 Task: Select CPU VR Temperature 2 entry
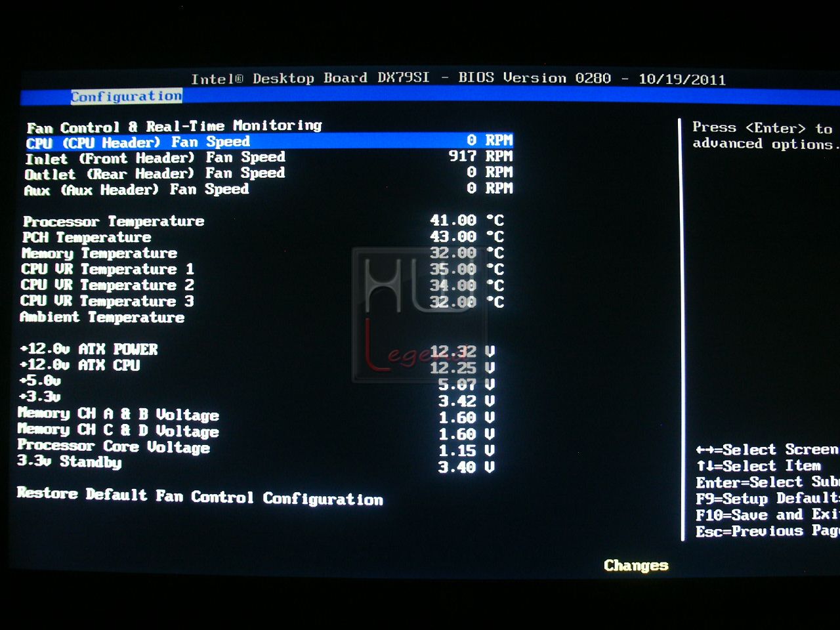pyautogui.click(x=108, y=285)
